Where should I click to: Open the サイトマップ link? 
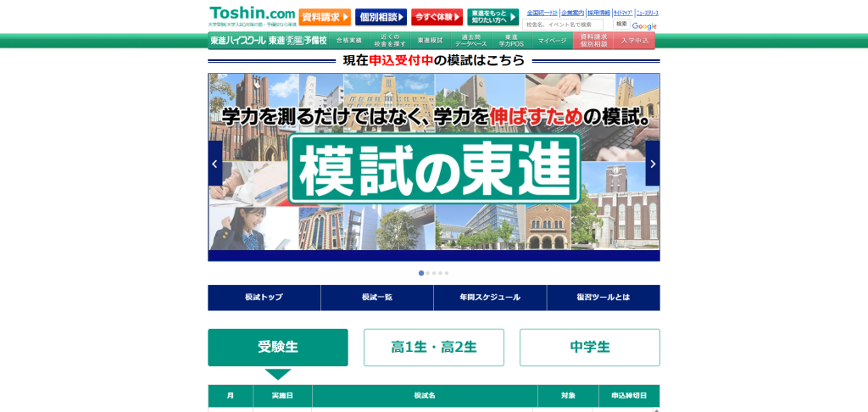(622, 13)
